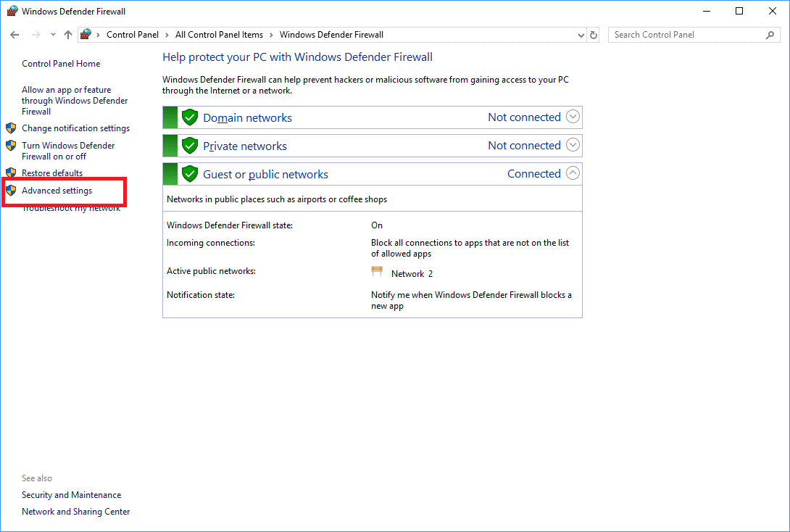The image size is (790, 532).
Task: Click 'Incoming connections:' label
Action: tap(211, 243)
